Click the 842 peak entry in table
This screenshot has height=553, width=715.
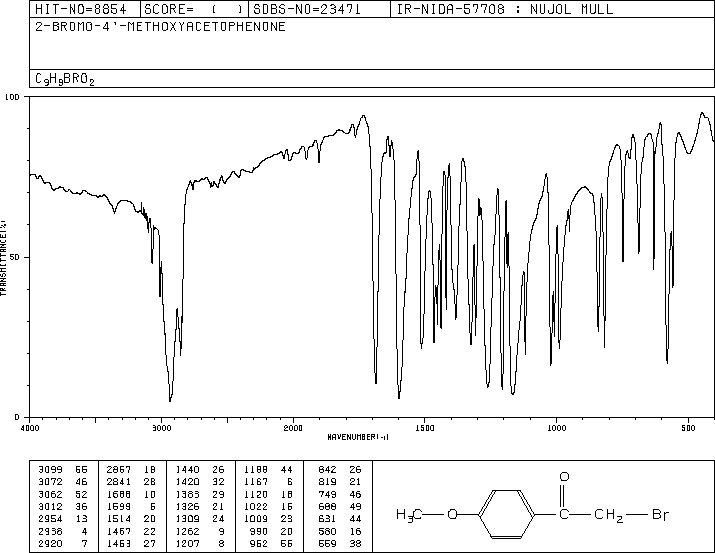tap(340, 469)
